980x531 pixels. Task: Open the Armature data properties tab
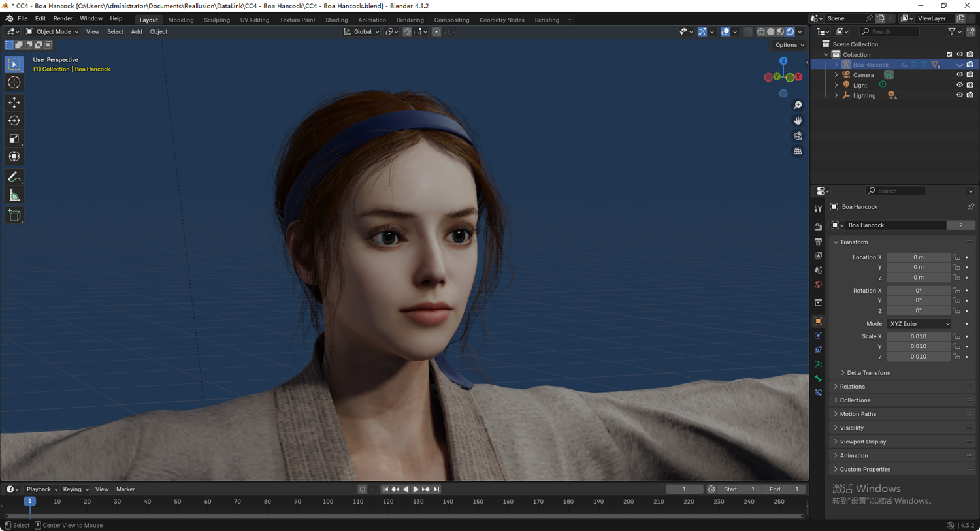[x=818, y=364]
